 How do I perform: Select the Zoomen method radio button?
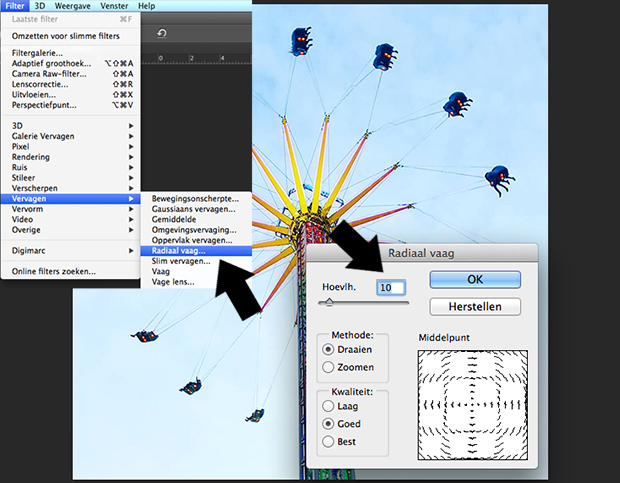[328, 367]
